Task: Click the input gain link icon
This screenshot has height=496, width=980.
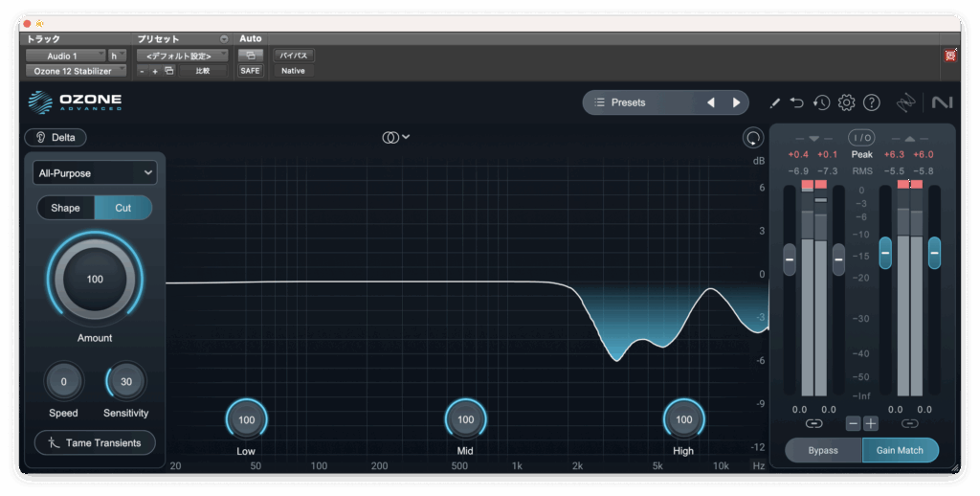Action: pyautogui.click(x=813, y=423)
